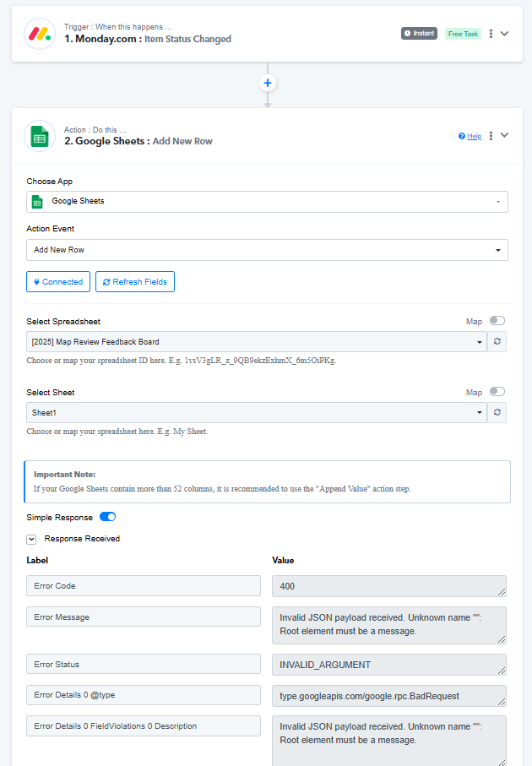Viewport: 532px width, 766px height.
Task: Click the Free Task badge
Action: pos(463,34)
